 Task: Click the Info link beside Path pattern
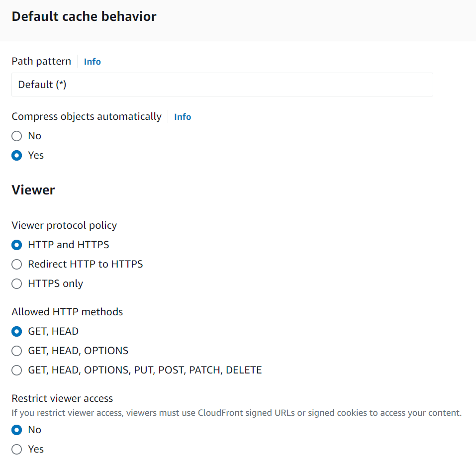[x=92, y=62]
